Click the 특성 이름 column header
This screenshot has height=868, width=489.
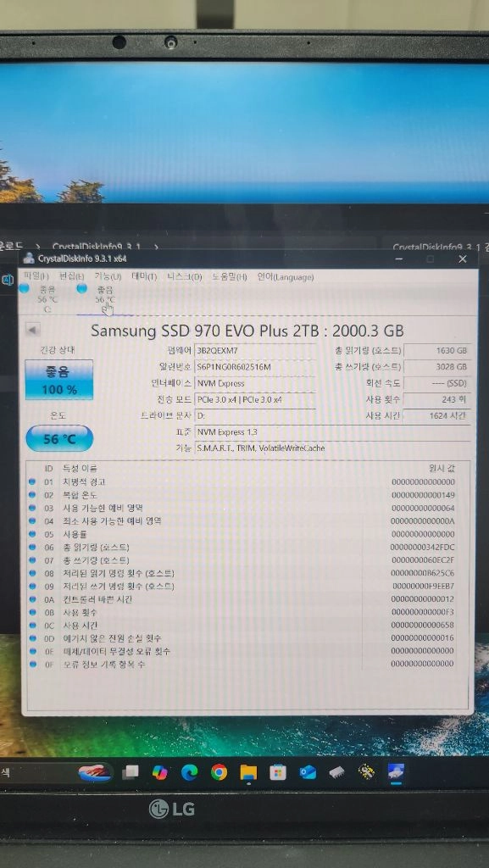81,468
